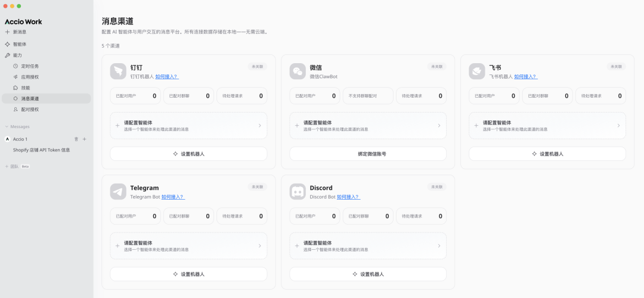Open the Shopify 店铺 API Token 信息 conversation
644x298 pixels.
point(41,150)
